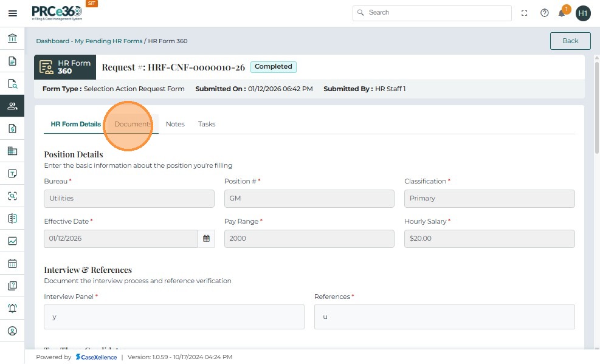The image size is (600, 364).
Task: Open the dollar document sidebar icon
Action: (12, 128)
